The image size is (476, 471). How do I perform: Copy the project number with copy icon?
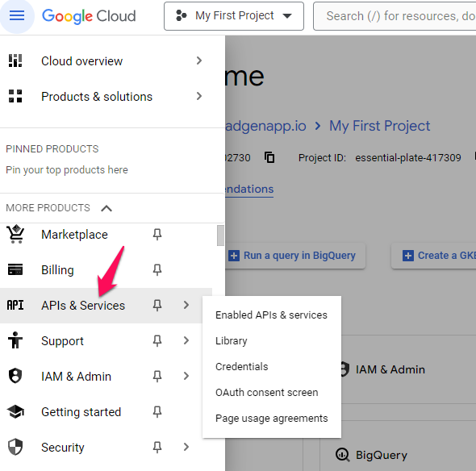(x=269, y=157)
